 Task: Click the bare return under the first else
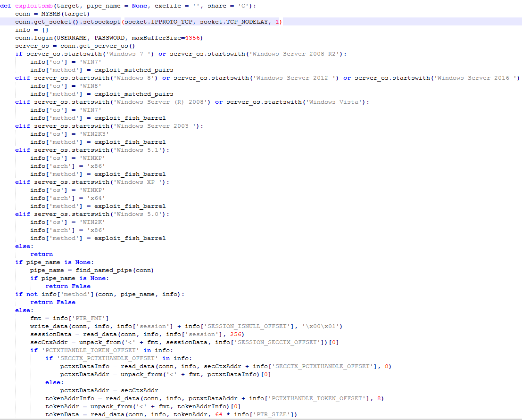point(41,254)
